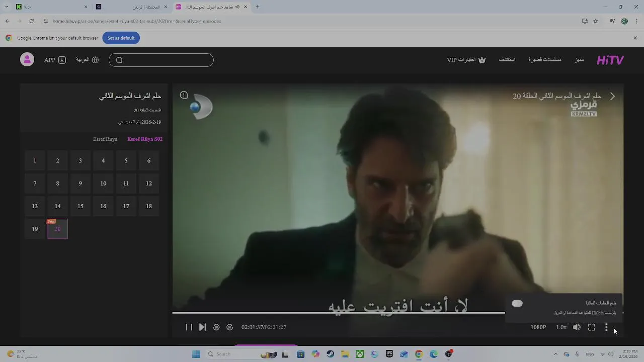The width and height of the screenshot is (644, 362).
Task: Open the مسلسلات قصيرة menu item
Action: click(x=545, y=60)
